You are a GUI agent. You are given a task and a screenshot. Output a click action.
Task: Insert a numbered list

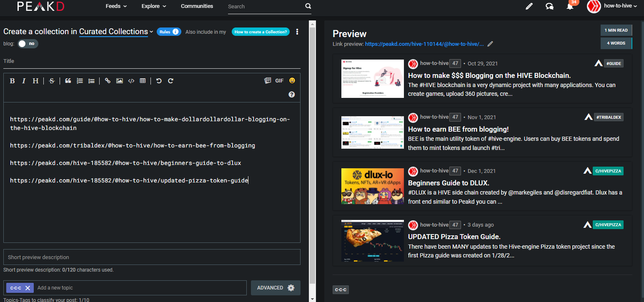[80, 81]
